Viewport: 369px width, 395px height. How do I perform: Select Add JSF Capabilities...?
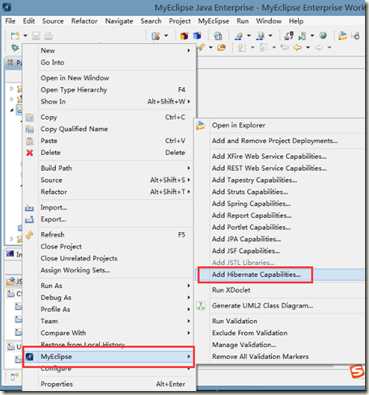[246, 251]
